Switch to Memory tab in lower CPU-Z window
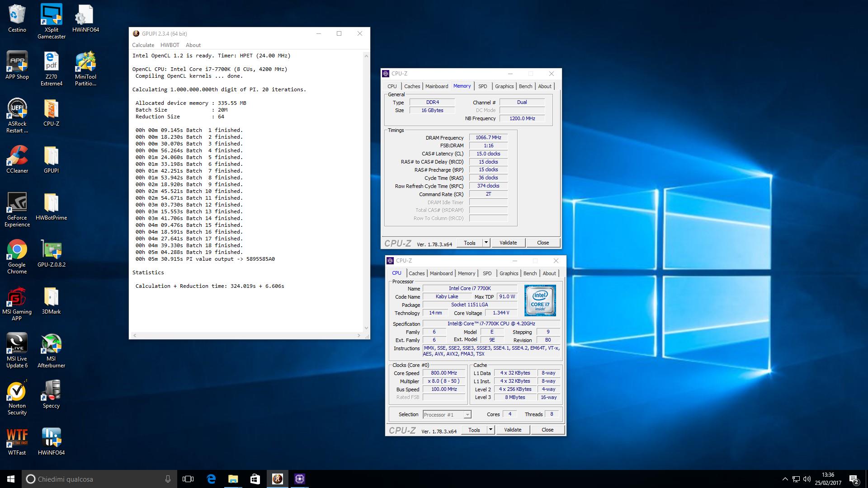868x488 pixels. click(x=467, y=273)
